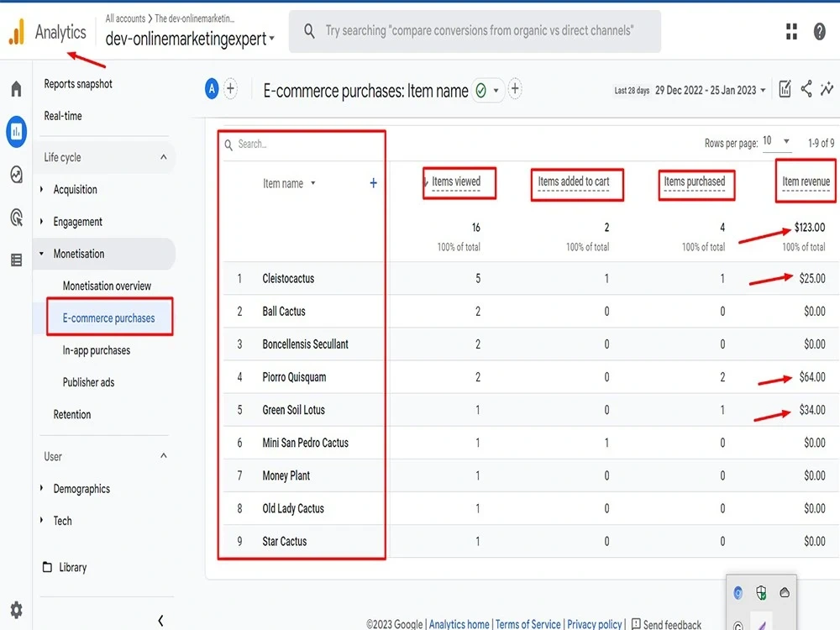The image size is (840, 630).
Task: Open Reports snapshot
Action: click(x=78, y=83)
